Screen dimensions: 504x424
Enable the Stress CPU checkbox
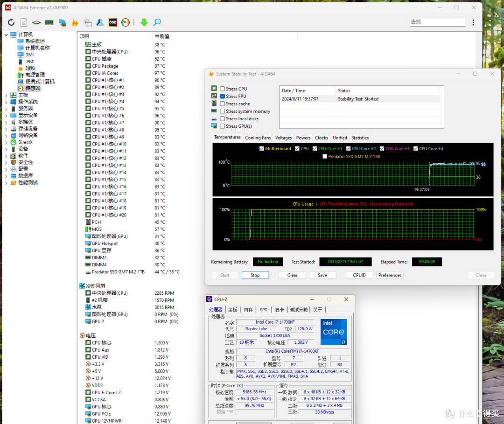(223, 89)
